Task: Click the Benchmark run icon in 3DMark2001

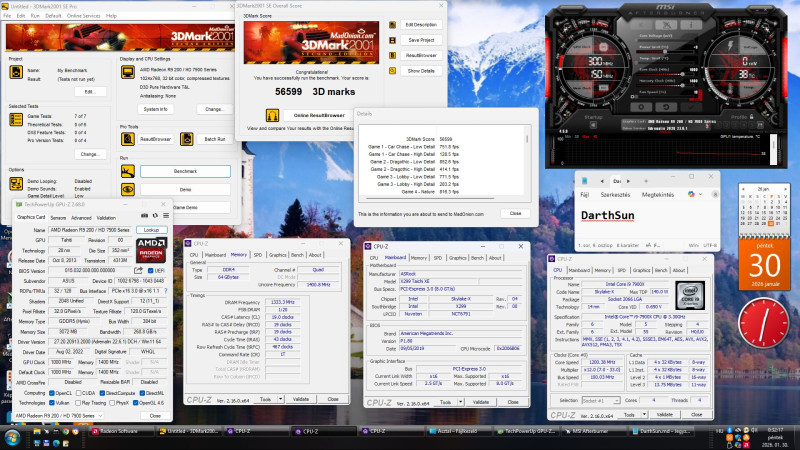Action: click(x=128, y=171)
